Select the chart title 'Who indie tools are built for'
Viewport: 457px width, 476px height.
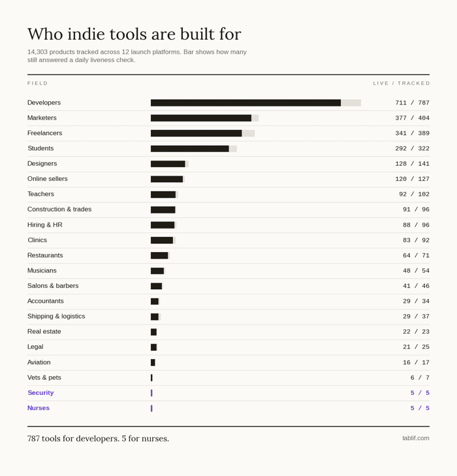click(x=134, y=34)
